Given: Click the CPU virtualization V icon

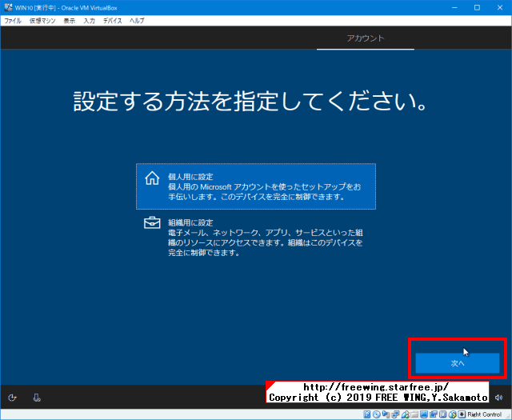Looking at the screenshot, I should click(442, 414).
